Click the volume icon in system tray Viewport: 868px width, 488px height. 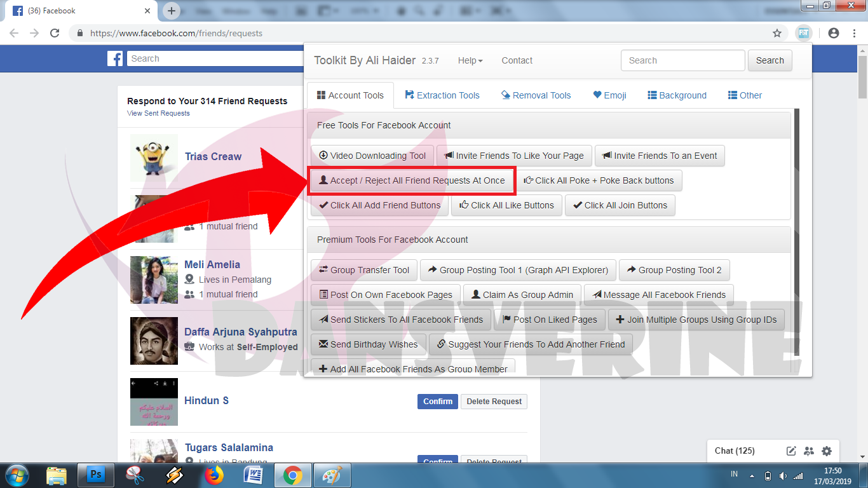(x=783, y=475)
